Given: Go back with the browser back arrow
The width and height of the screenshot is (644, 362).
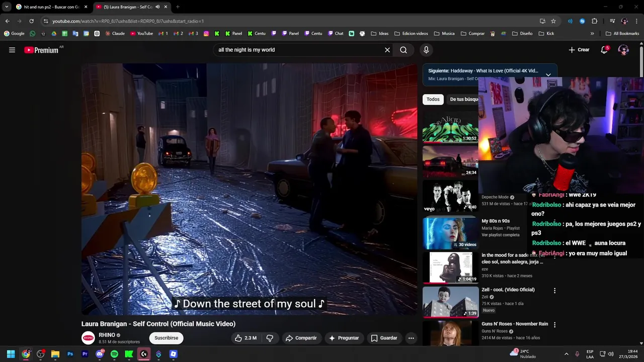Looking at the screenshot, I should tap(8, 21).
